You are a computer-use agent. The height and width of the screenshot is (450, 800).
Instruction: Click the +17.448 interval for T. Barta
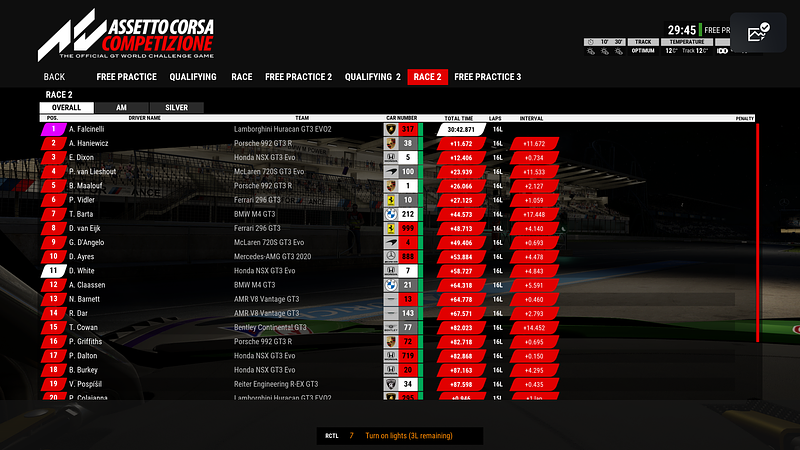[x=534, y=215]
